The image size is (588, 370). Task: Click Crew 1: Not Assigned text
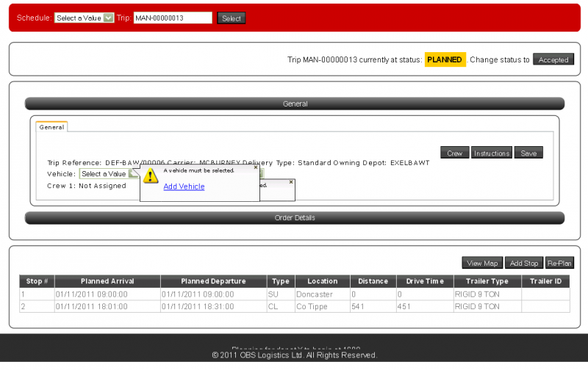(87, 186)
